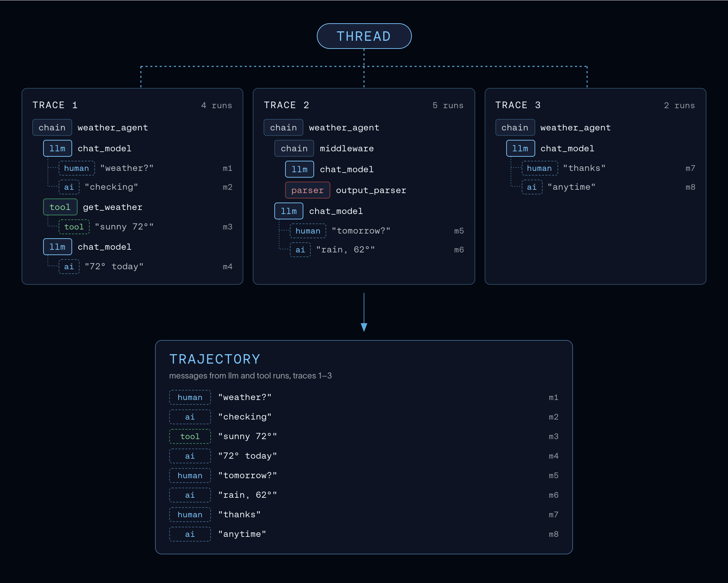Viewport: 728px width, 583px height.
Task: Select the llm tag in Trace 3
Action: point(520,148)
